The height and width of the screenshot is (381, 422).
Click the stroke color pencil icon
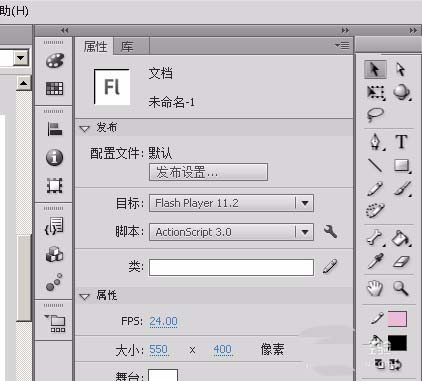pyautogui.click(x=377, y=318)
